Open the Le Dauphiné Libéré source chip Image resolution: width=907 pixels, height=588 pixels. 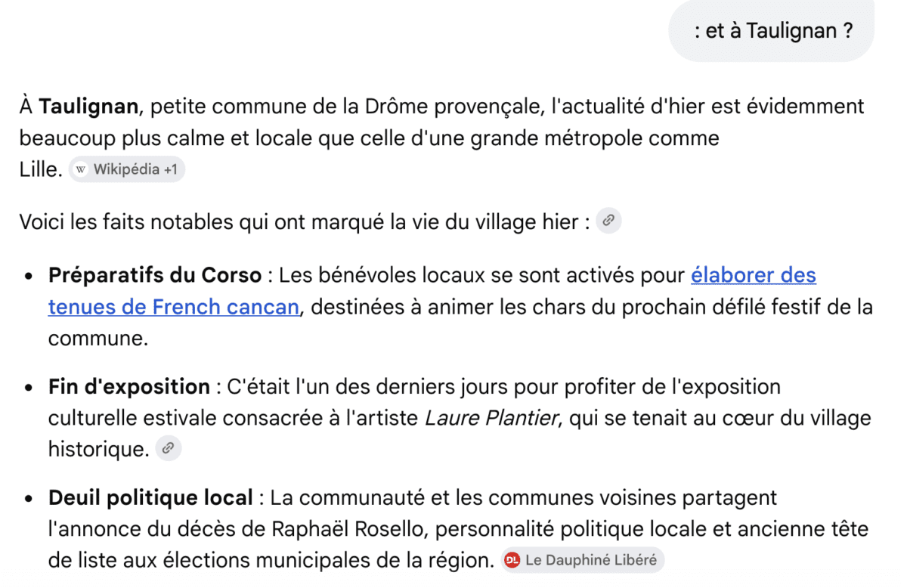[x=583, y=561]
